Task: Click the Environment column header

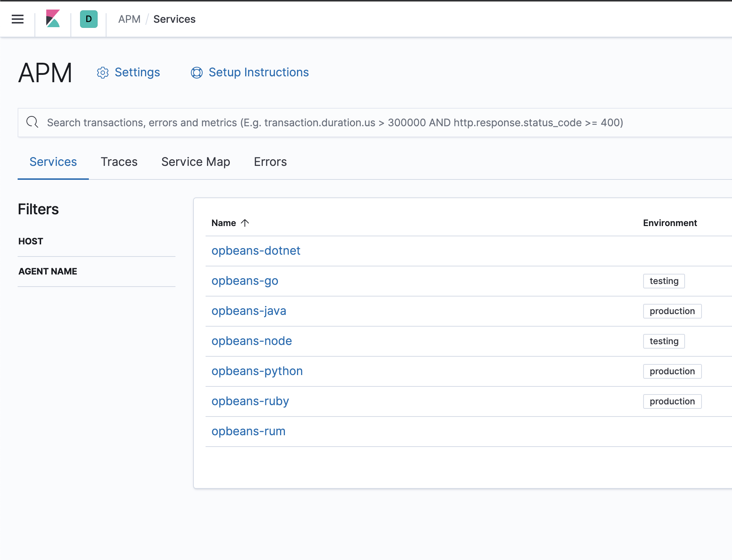Action: [x=670, y=223]
